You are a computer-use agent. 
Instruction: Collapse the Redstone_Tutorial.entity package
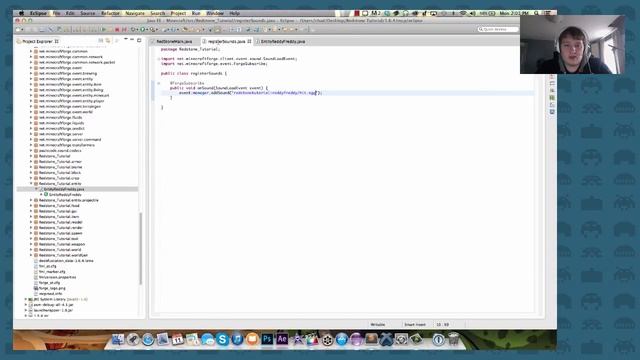pos(31,184)
